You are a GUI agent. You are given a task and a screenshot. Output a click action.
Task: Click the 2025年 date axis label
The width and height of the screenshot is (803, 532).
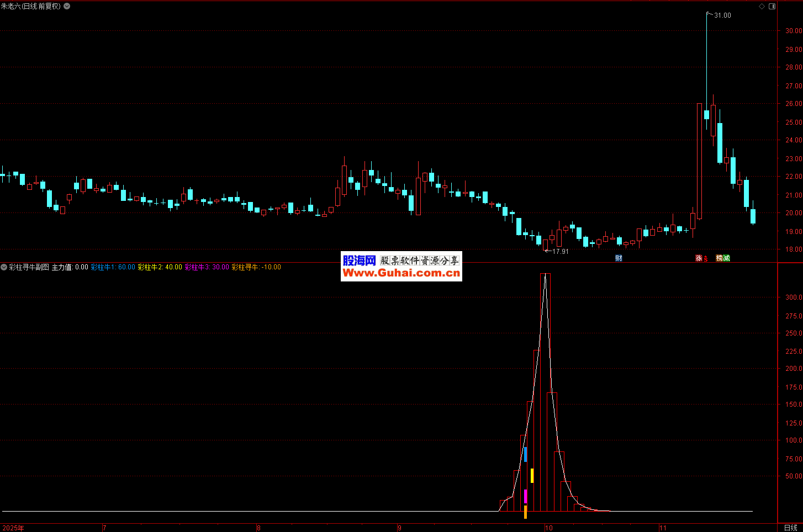coord(13,528)
